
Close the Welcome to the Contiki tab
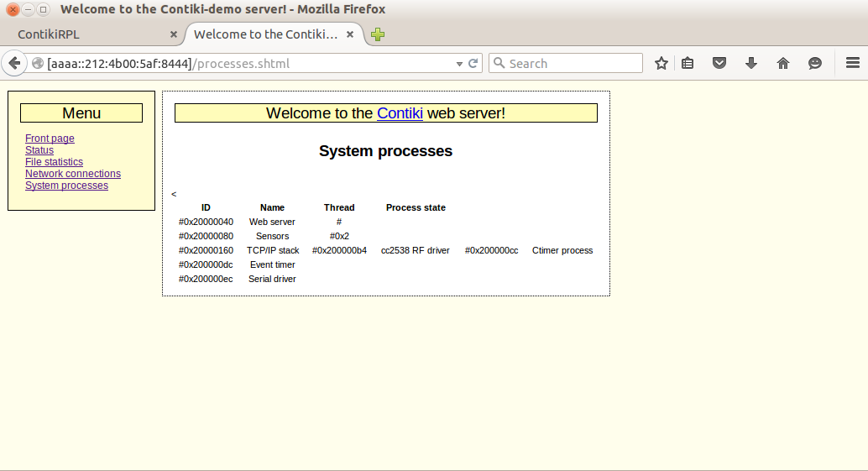(350, 34)
